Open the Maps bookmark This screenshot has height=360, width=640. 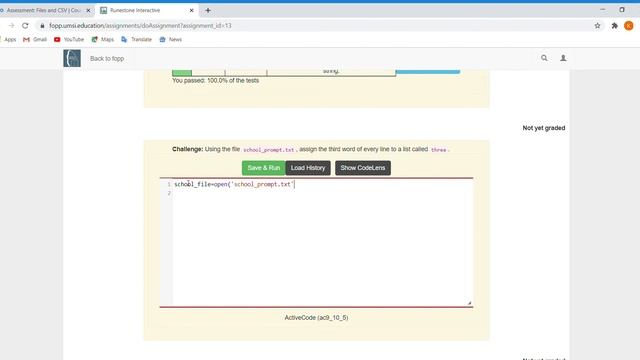point(103,40)
